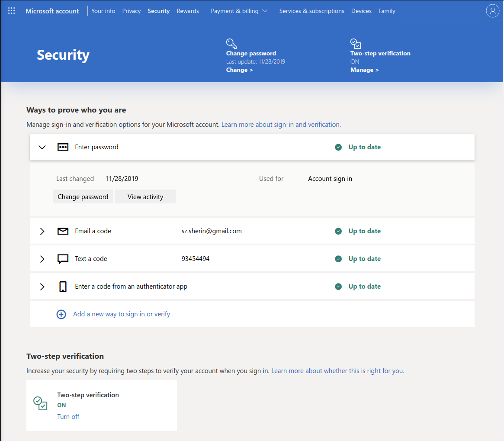The height and width of the screenshot is (441, 504).
Task: Click Up to date status for Email a code
Action: click(365, 231)
